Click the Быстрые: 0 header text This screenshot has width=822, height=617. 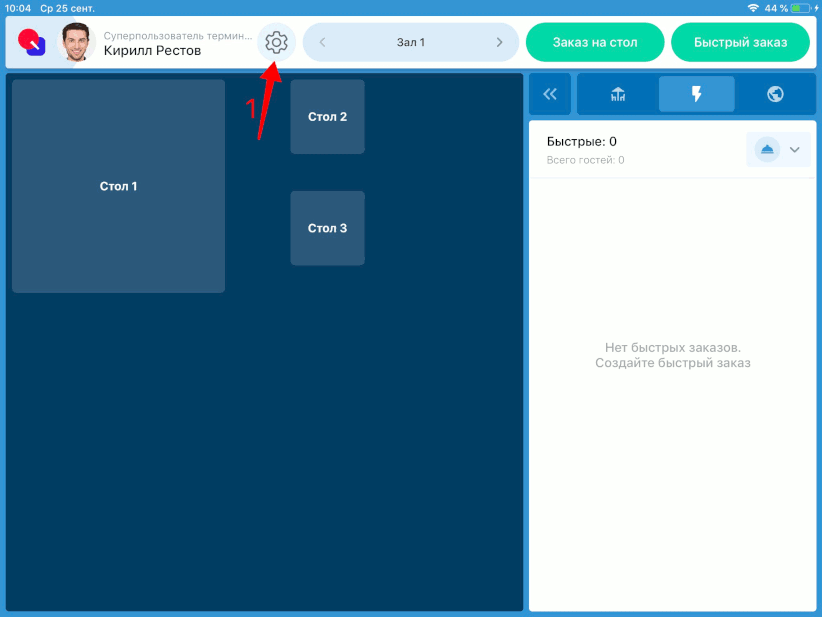tap(581, 142)
